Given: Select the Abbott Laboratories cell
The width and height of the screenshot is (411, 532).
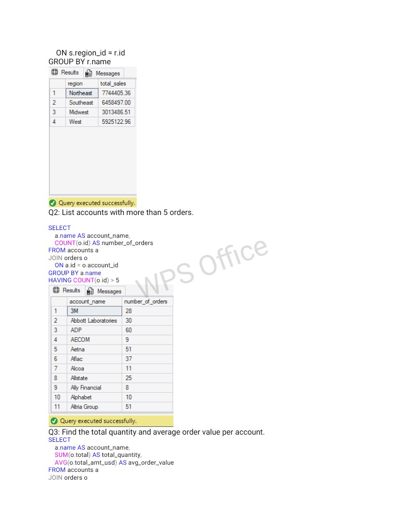Looking at the screenshot, I should pyautogui.click(x=95, y=321).
